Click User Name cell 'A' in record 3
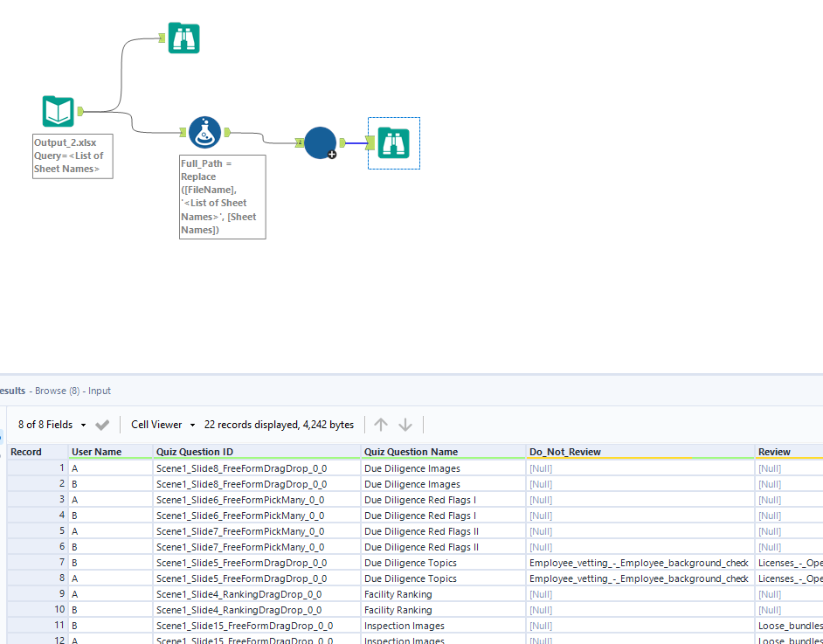The image size is (823, 644). pyautogui.click(x=111, y=500)
